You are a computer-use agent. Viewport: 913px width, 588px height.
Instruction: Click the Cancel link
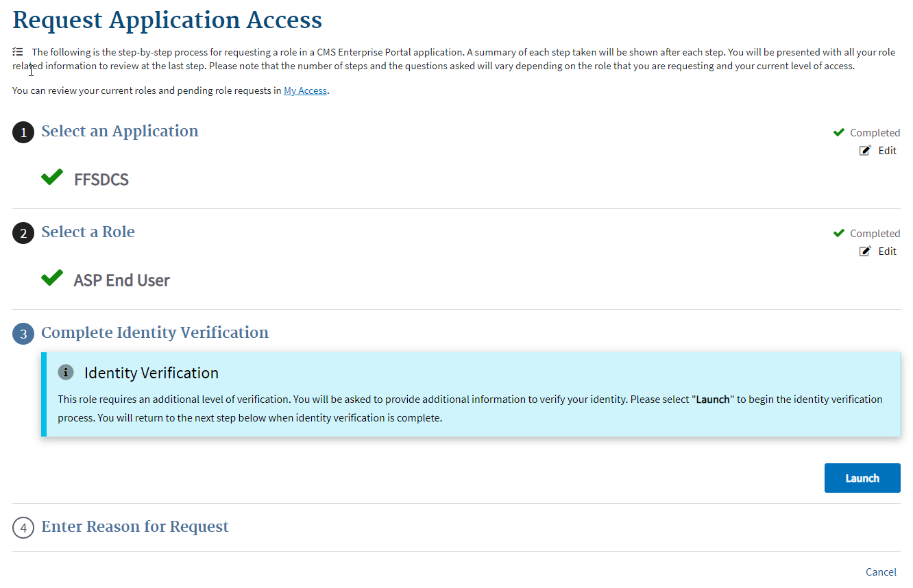click(x=881, y=572)
